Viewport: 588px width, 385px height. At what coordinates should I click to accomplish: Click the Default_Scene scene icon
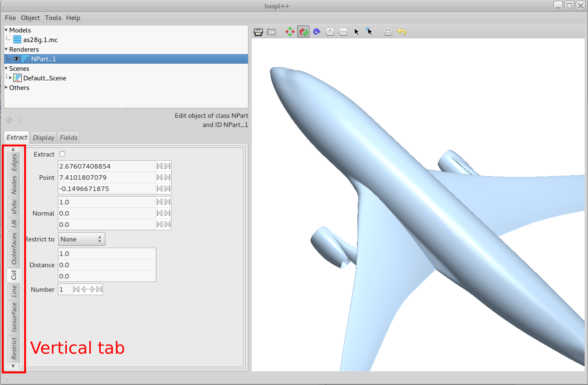17,78
